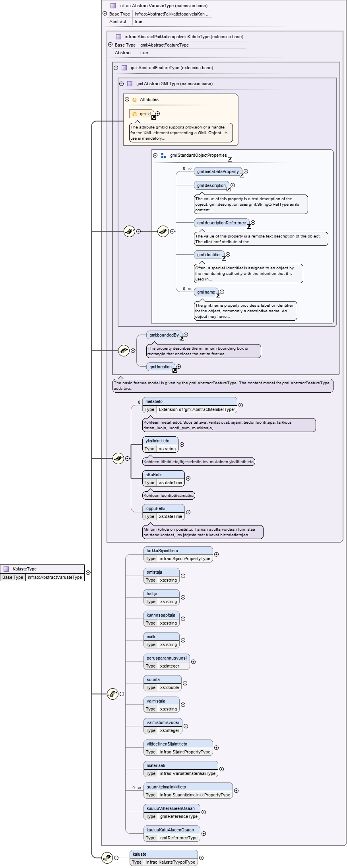This screenshot has height=868, width=347.
Task: Collapse the group containing metatieto
Action: pyautogui.click(x=128, y=458)
